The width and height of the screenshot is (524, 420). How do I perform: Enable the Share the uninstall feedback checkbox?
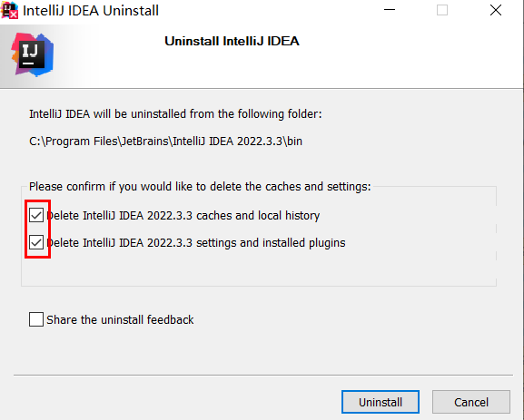[x=36, y=319]
